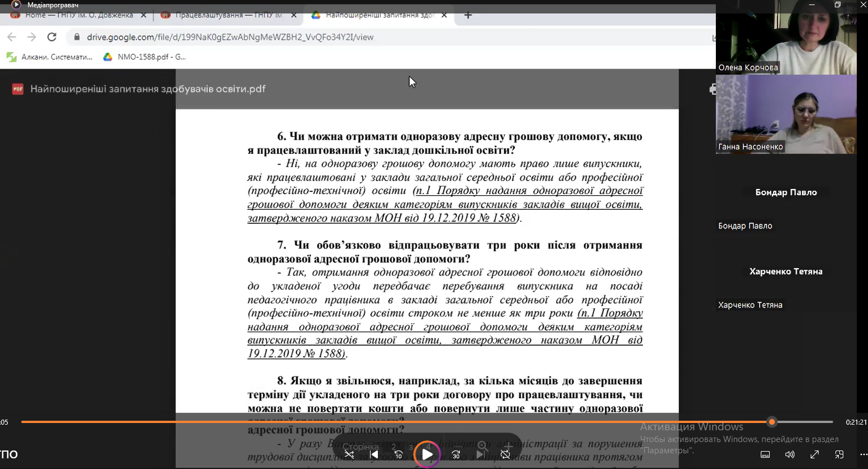Click the PDF file icon beside the document title
The width and height of the screenshot is (868, 469).
pyautogui.click(x=18, y=89)
